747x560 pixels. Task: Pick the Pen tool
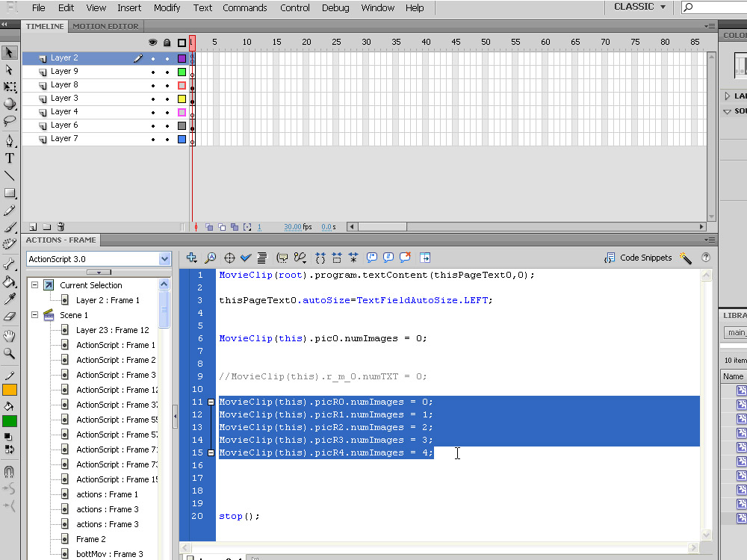coord(10,140)
